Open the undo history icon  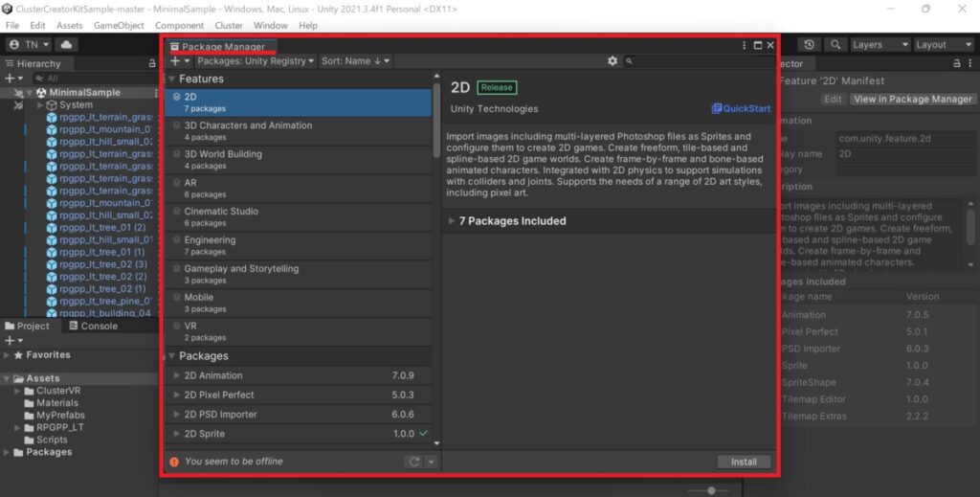tap(810, 44)
